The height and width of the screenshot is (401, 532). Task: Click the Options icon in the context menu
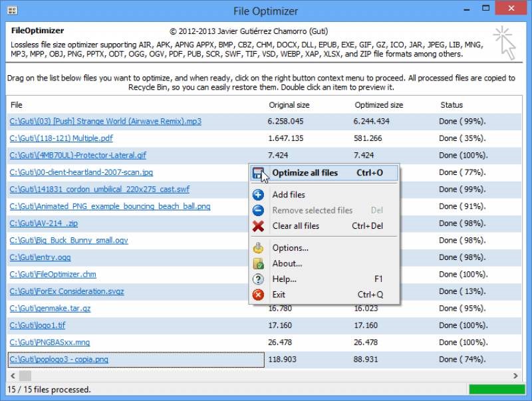(259, 247)
